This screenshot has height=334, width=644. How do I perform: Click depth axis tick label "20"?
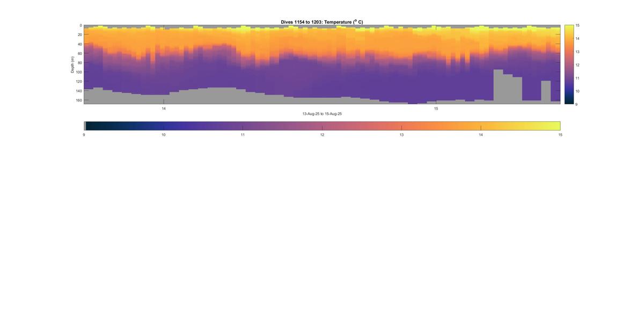tap(79, 35)
